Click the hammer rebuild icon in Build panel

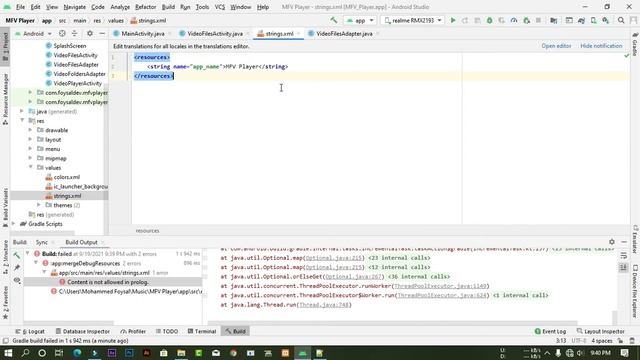(x=17, y=256)
